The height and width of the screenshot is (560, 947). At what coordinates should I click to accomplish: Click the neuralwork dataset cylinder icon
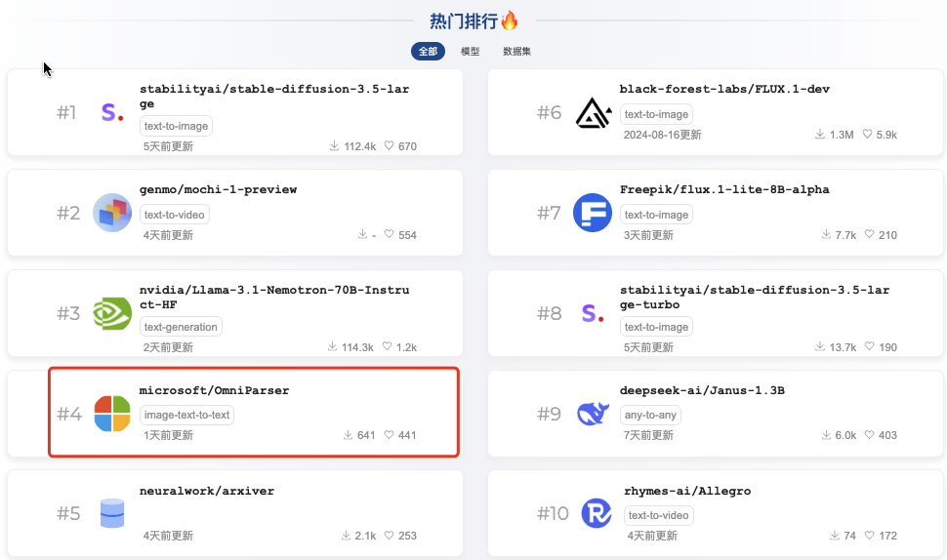[112, 513]
